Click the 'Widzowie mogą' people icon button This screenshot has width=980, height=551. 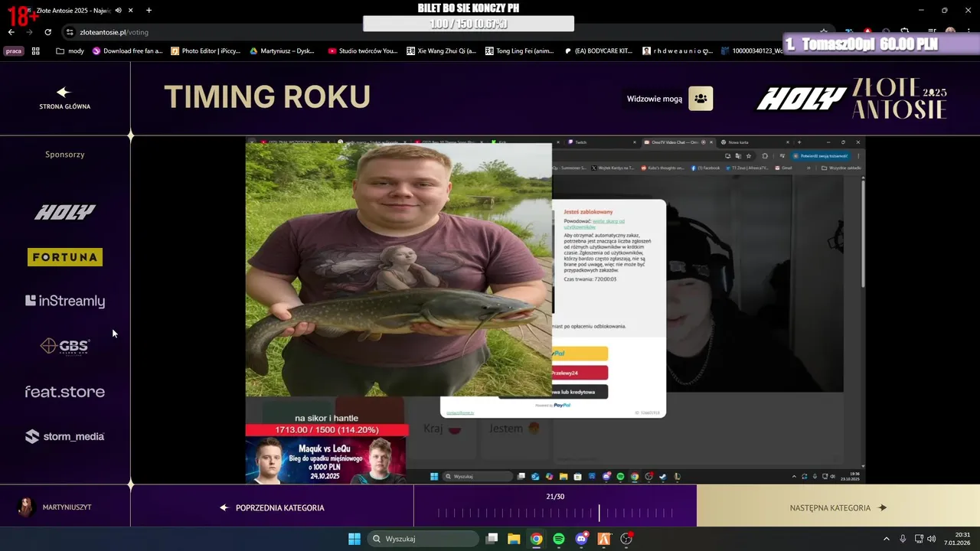(x=701, y=98)
